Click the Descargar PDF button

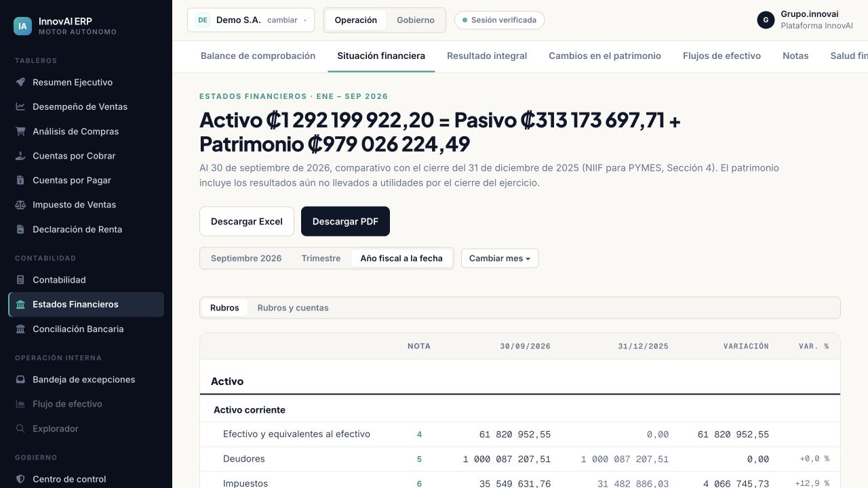pos(345,222)
